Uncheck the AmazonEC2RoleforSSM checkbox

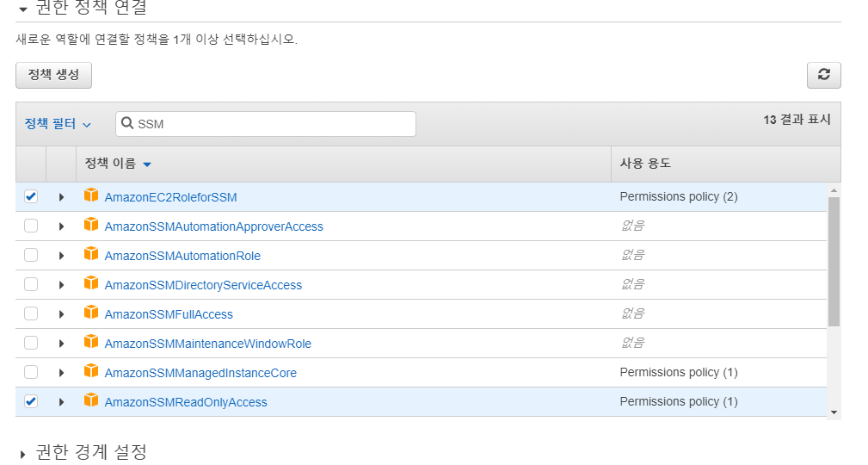31,196
